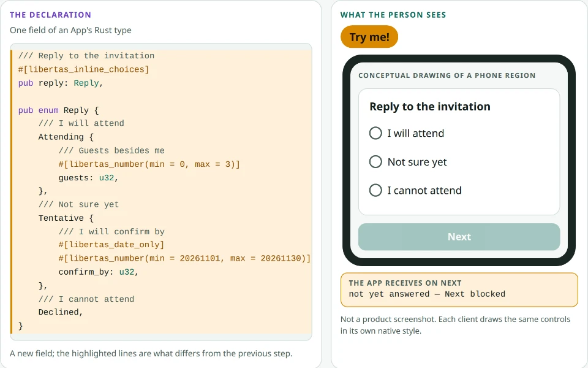
Task: Click the '/// Not sure yet' code comment
Action: (x=79, y=205)
